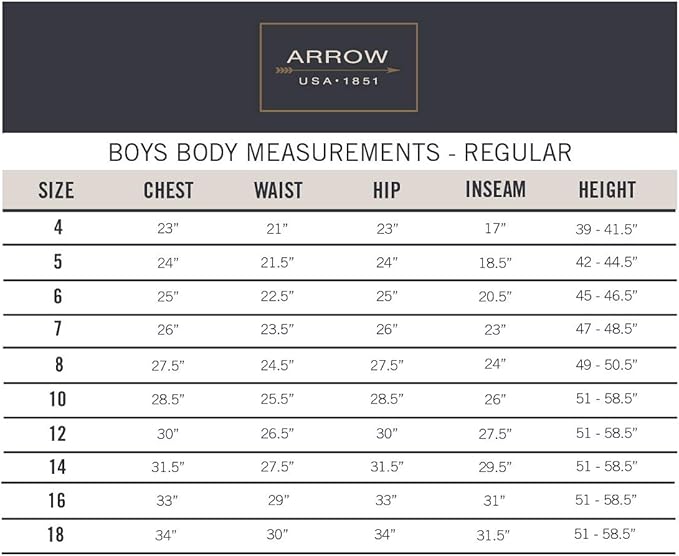The width and height of the screenshot is (679, 556).
Task: Select the height range for size 5
Action: (607, 262)
